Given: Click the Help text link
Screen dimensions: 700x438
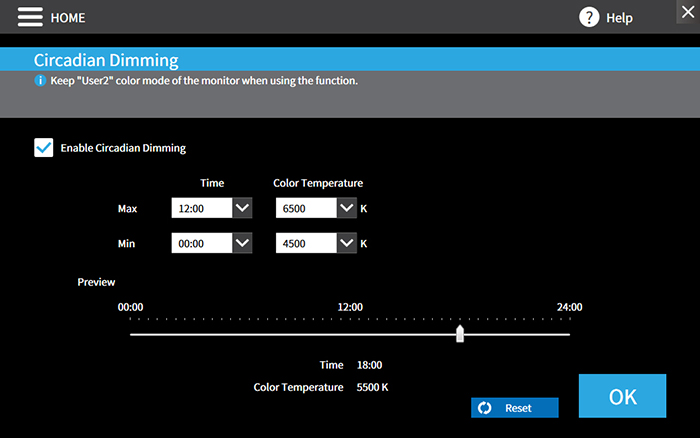Looking at the screenshot, I should (x=619, y=18).
